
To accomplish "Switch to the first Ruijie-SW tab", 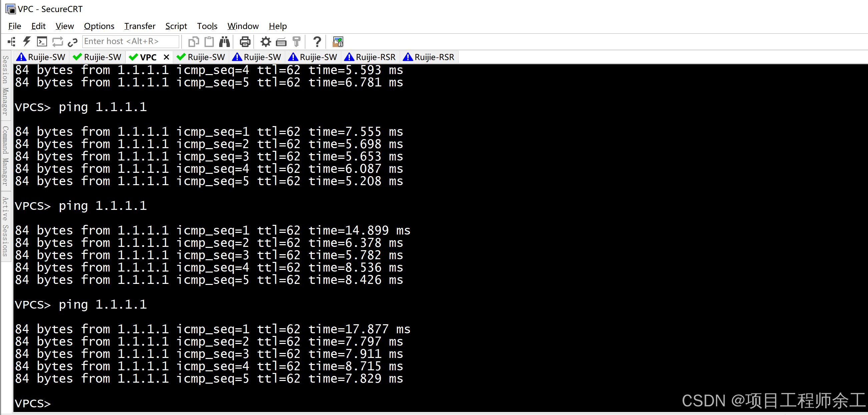I will [41, 57].
